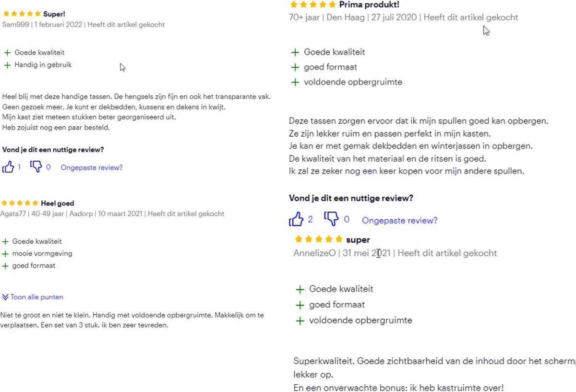
Task: Thumbs down the 'Prima produkt!' review
Action: (332, 219)
